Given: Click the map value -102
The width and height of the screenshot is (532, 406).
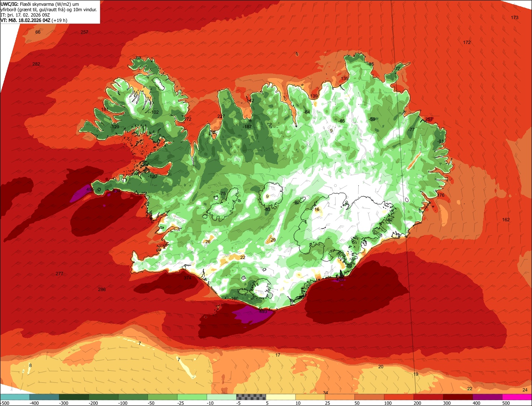Looking at the screenshot, I should pyautogui.click(x=154, y=112).
